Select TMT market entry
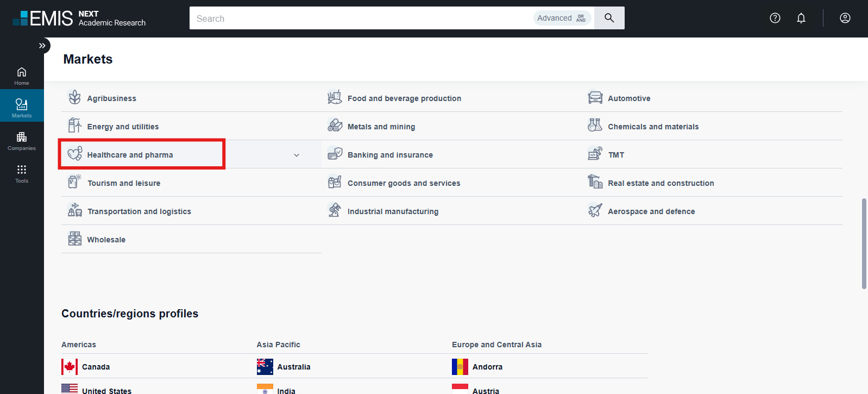Screen dimensions: 868x394 616,155
